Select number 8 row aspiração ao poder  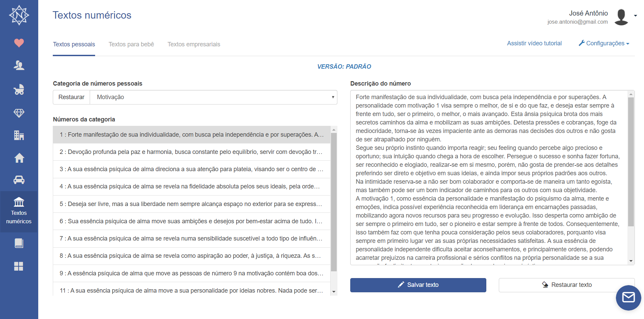pyautogui.click(x=192, y=256)
